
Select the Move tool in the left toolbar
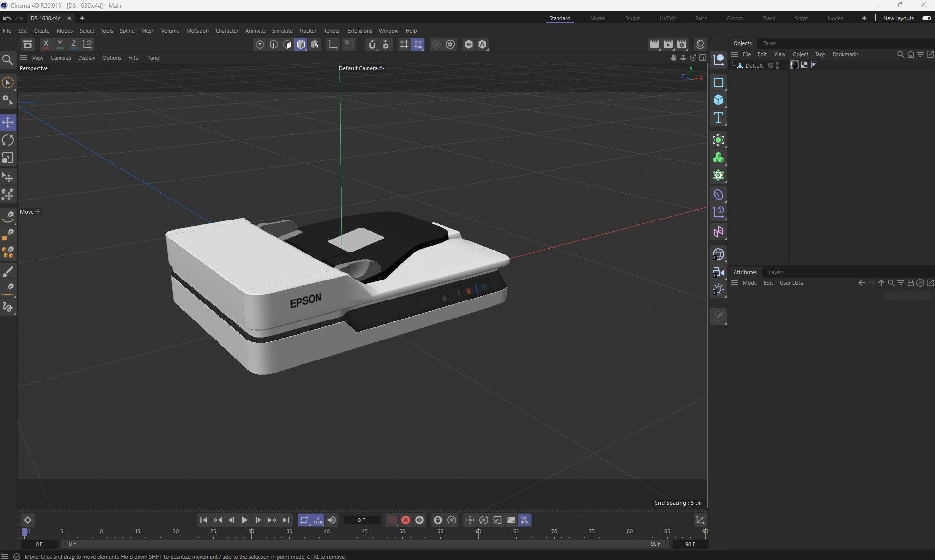click(x=8, y=122)
